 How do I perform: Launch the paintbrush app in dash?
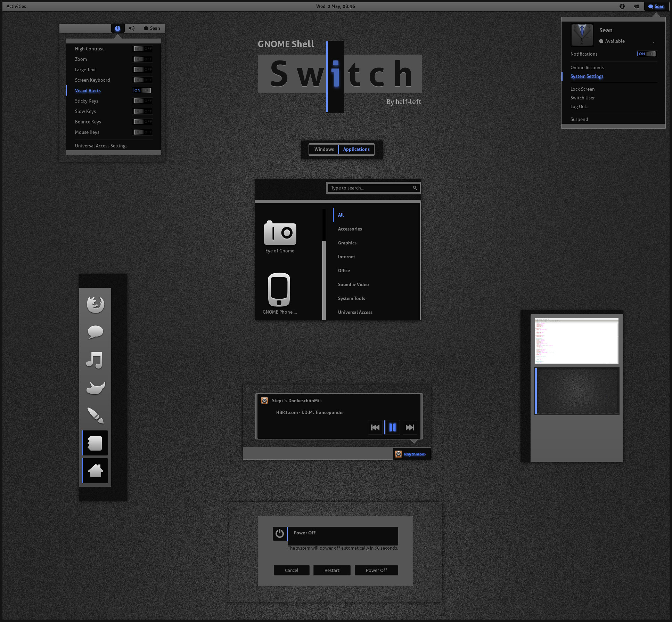(95, 415)
